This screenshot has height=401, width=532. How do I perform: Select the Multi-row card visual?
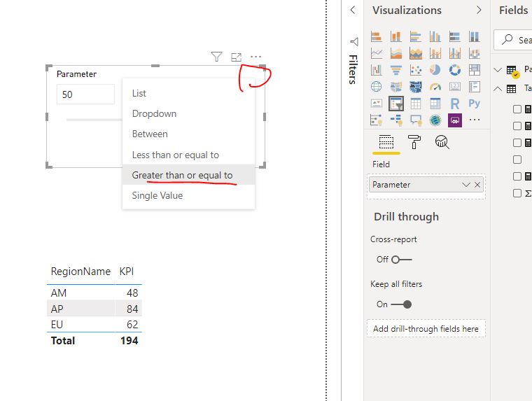(x=475, y=87)
